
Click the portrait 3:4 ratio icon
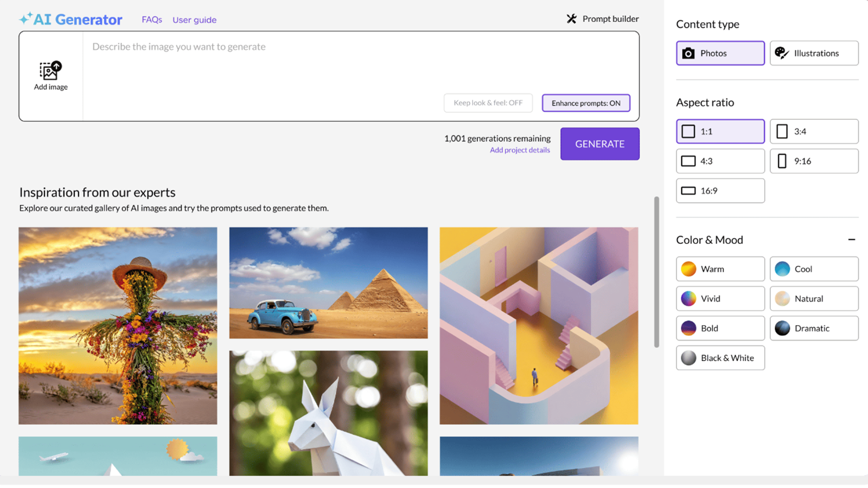(x=782, y=131)
